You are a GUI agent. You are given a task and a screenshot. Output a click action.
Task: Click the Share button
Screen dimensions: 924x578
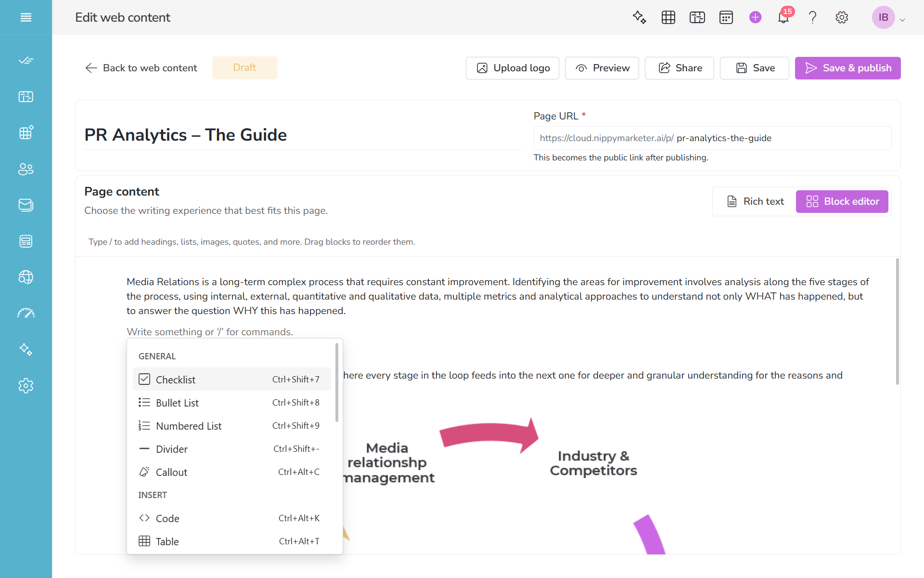click(x=680, y=68)
